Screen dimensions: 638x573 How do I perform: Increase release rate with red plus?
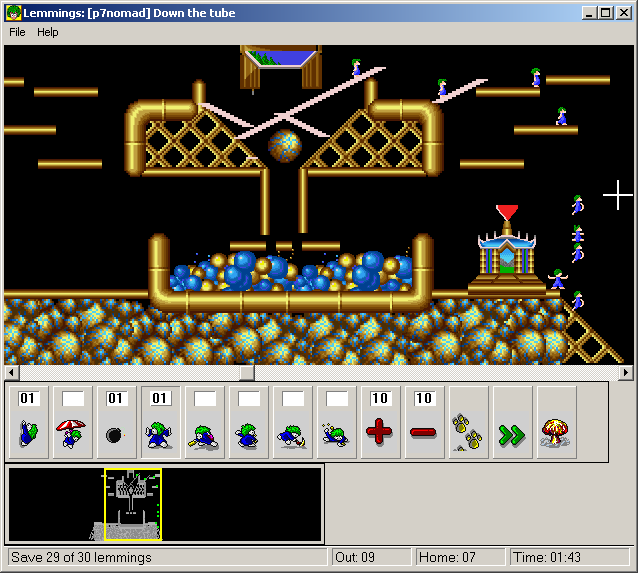pyautogui.click(x=380, y=422)
